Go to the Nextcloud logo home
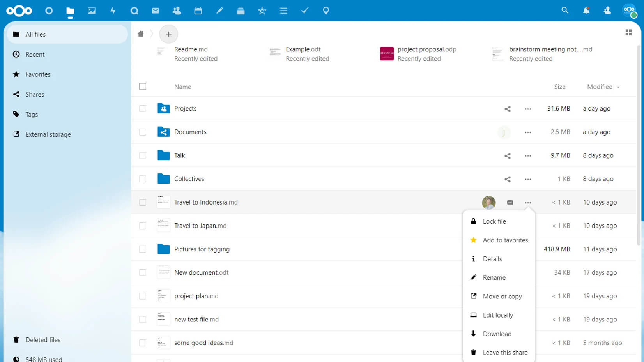Viewport: 644px width, 362px height. [19, 11]
